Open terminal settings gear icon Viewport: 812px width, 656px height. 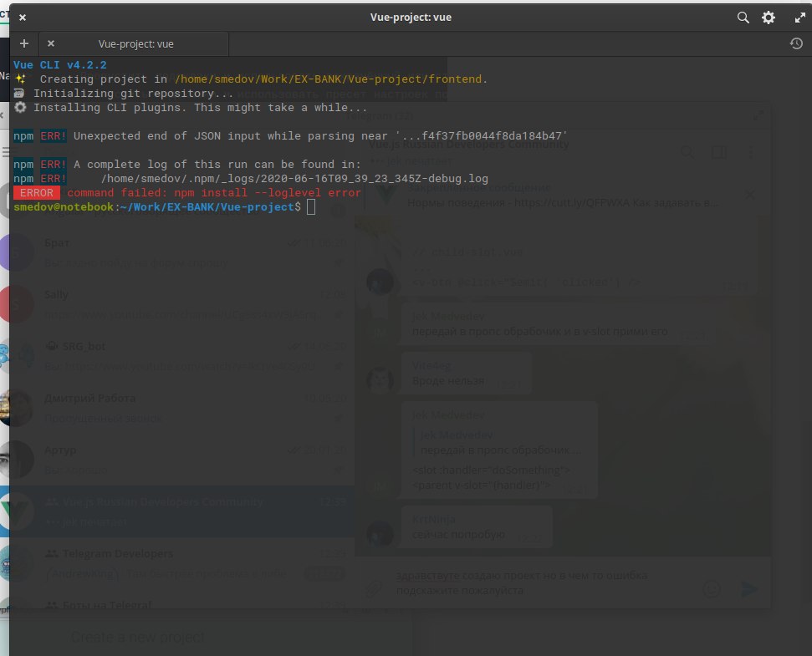(x=769, y=18)
